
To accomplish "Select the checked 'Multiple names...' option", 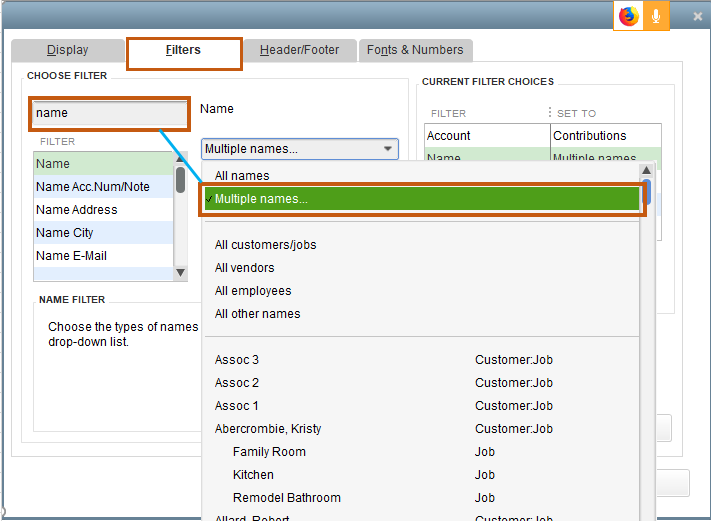I will coord(261,199).
